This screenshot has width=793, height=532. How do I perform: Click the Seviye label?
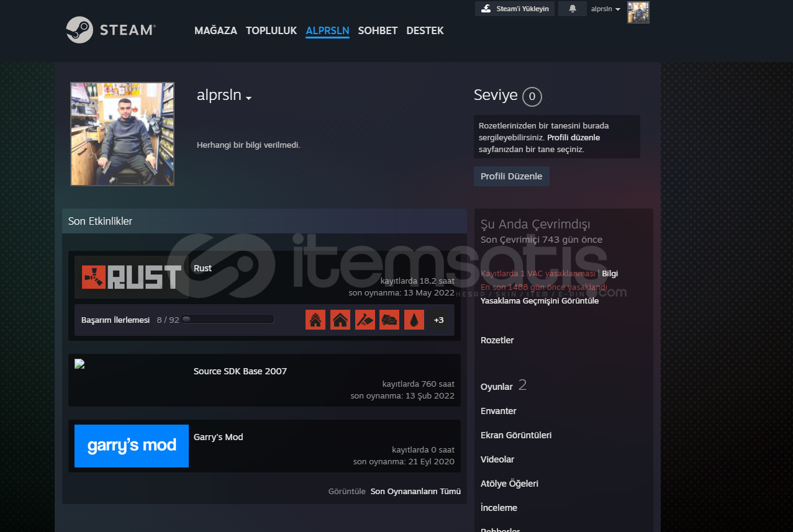point(496,95)
